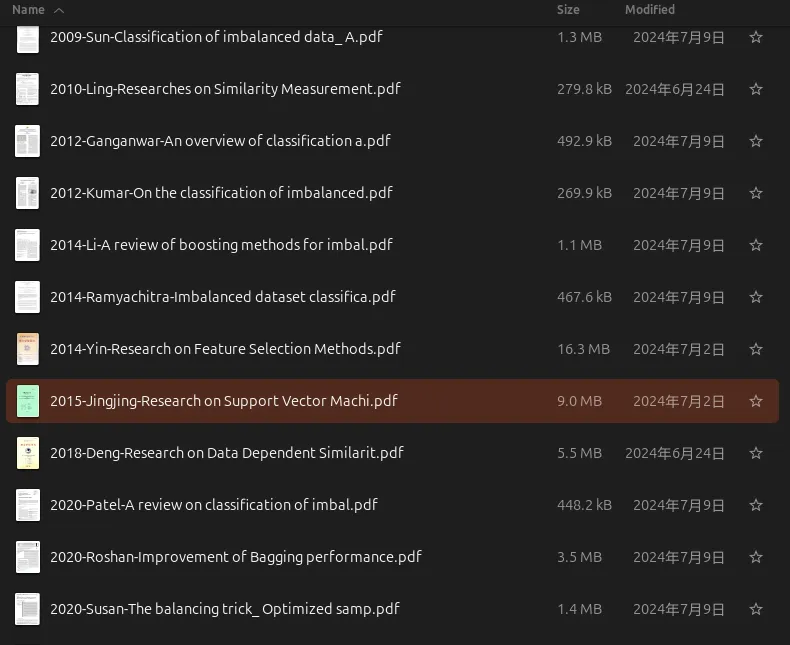Star the 2018-Deng Data Dependent file

(756, 453)
